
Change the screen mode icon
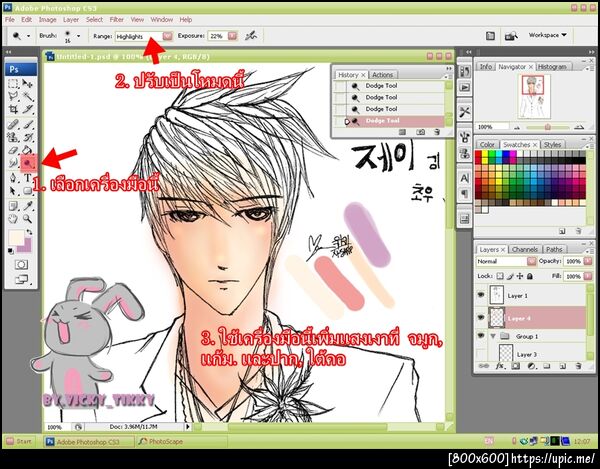pyautogui.click(x=21, y=280)
